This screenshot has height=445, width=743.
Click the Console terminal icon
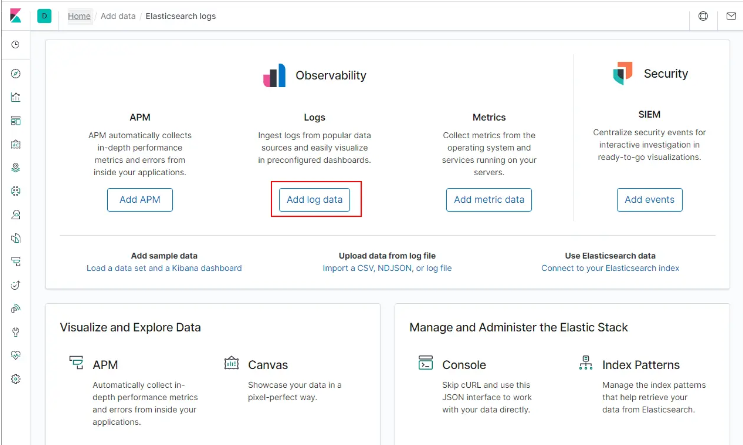coord(426,363)
